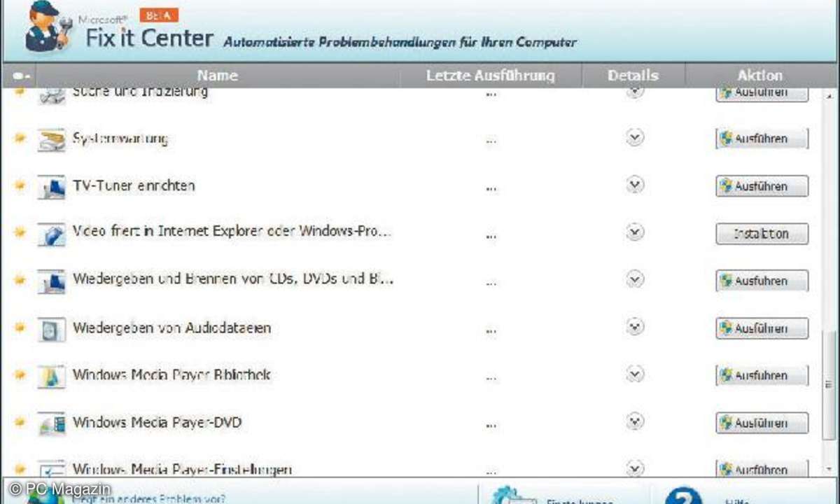Select 'Windows Media Player Bibliothek' row name
Viewport: 840px width, 504px height.
tap(172, 375)
